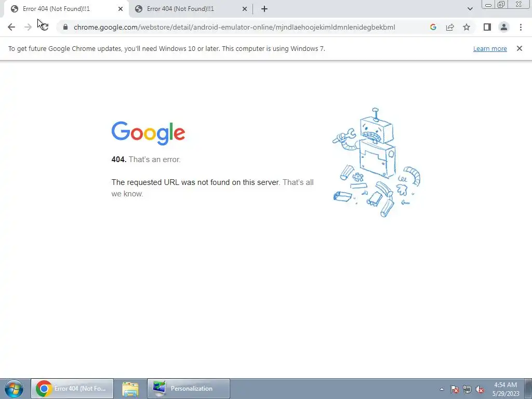Image resolution: width=532 pixels, height=399 pixels.
Task: Click the muted volume tray icon
Action: point(480,389)
